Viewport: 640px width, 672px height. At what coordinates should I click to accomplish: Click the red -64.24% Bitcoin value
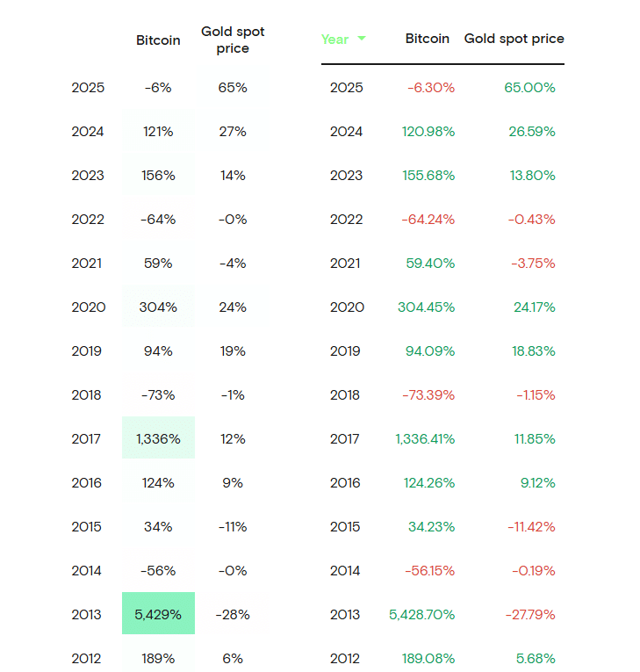[428, 220]
